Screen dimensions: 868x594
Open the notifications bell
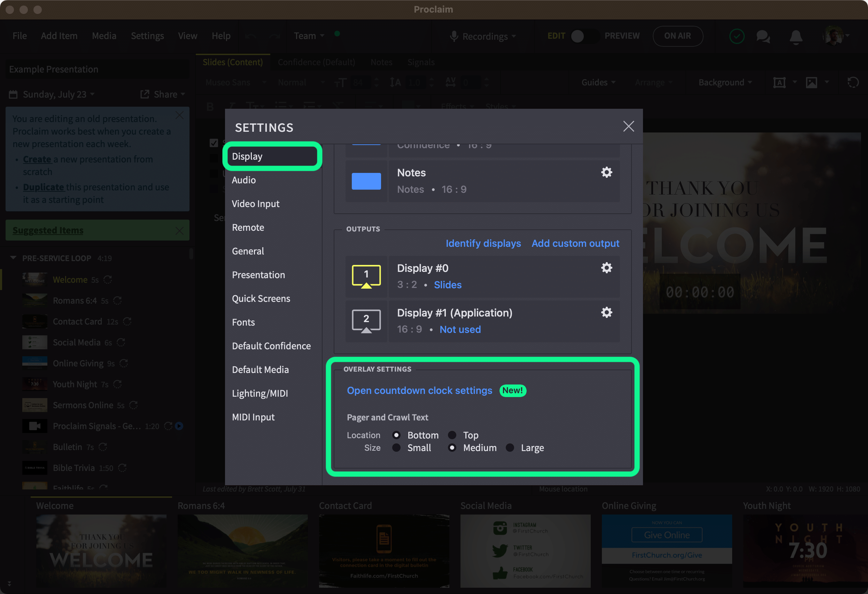(796, 37)
